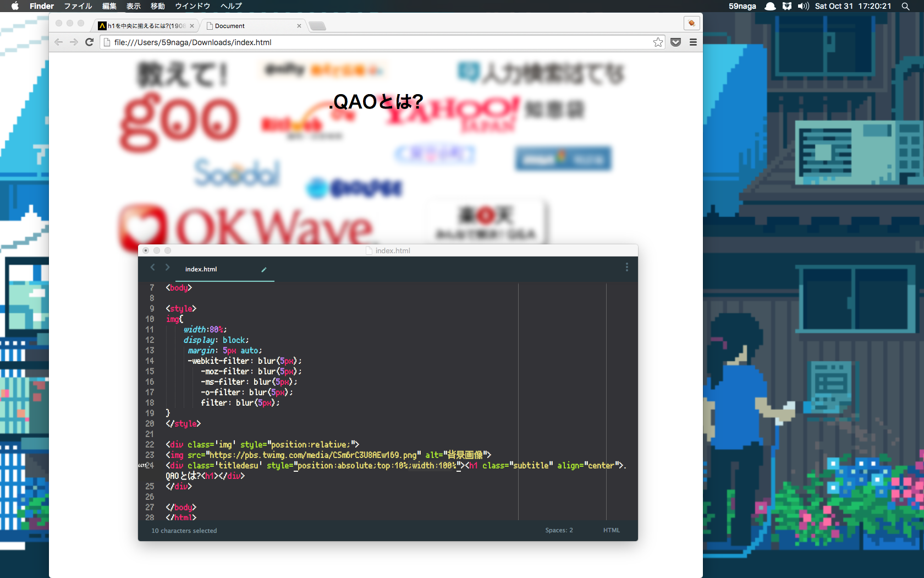
Task: Open the Finder menu
Action: point(42,6)
